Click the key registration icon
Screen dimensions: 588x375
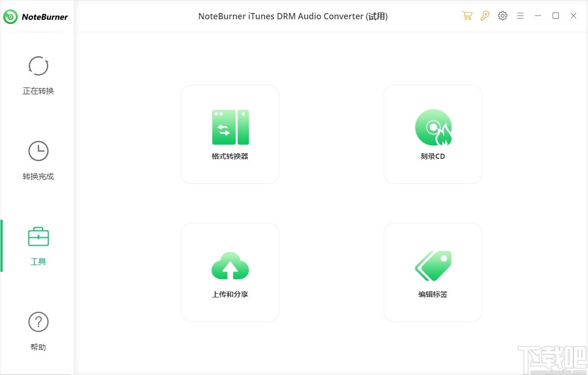[x=485, y=16]
